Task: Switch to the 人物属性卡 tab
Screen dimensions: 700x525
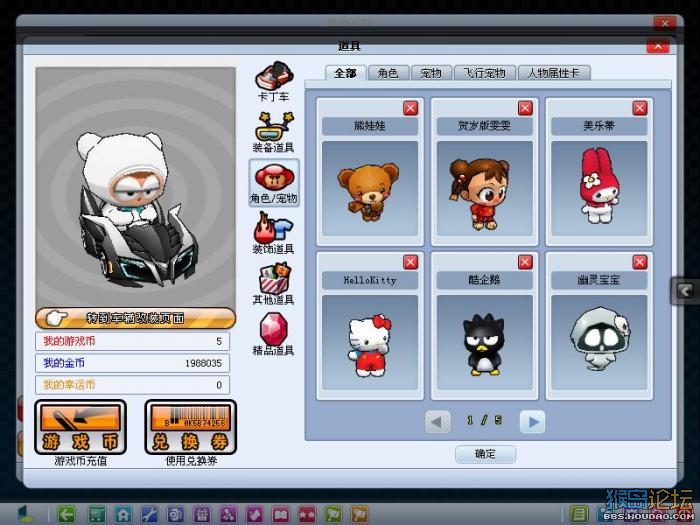Action: [x=554, y=73]
